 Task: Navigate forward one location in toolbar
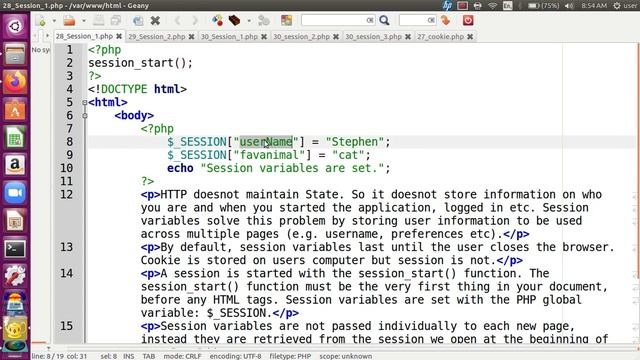[195, 20]
